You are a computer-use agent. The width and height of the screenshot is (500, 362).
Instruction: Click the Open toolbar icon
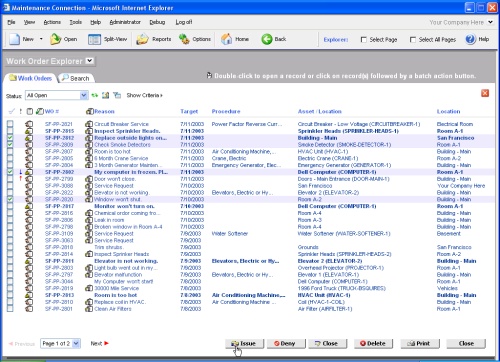pos(55,39)
